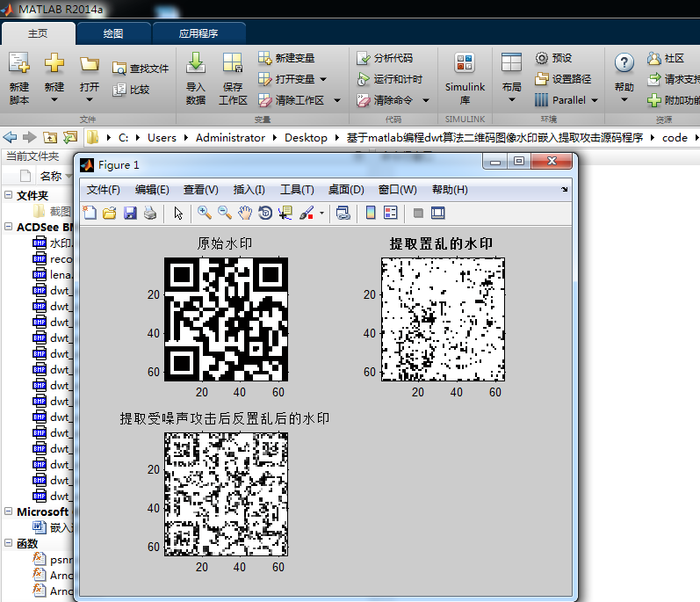Viewport: 700px width, 602px height.
Task: Click Community (社区) icon
Action: pos(654,58)
